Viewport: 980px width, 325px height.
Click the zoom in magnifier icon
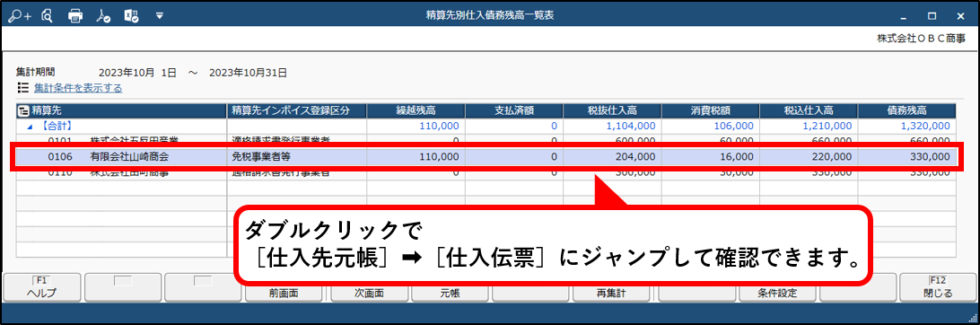[x=20, y=16]
